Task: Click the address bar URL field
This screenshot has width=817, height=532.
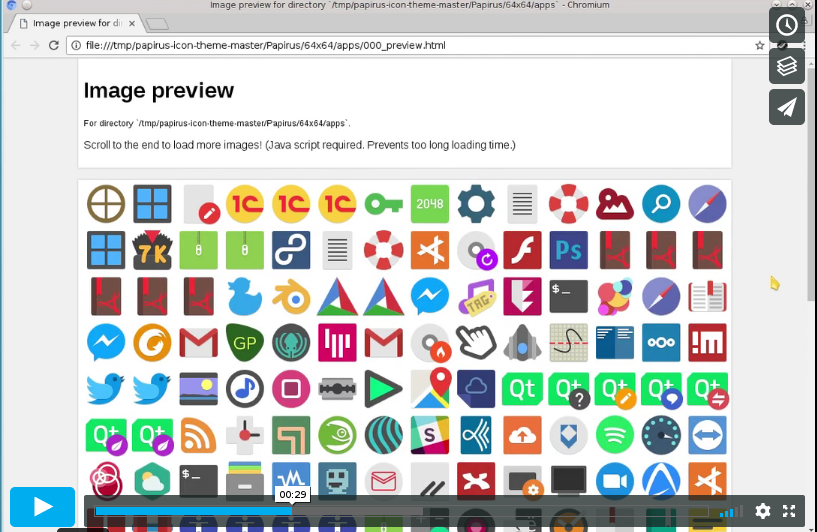Action: tap(417, 45)
